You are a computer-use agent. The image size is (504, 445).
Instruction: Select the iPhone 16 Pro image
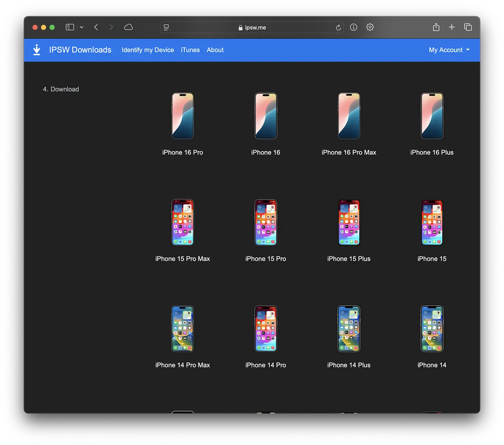pyautogui.click(x=183, y=116)
